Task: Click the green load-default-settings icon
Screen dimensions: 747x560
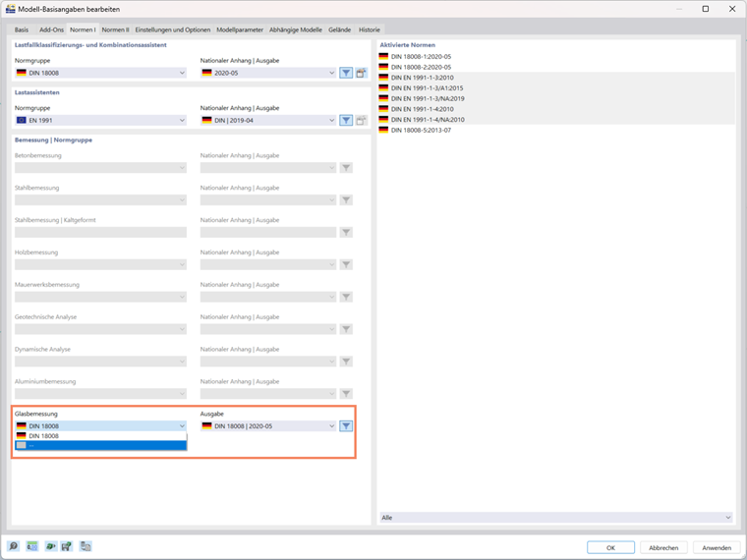Action: click(50, 546)
